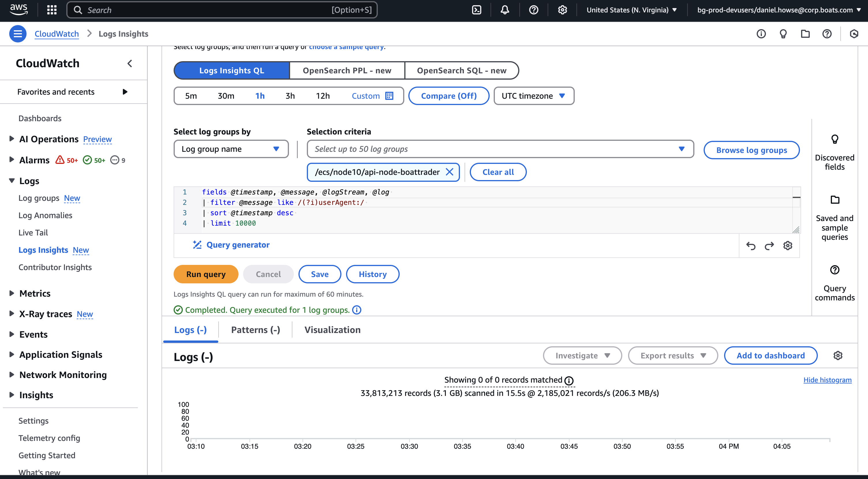Switch to Visualization tab
Screen dimensions: 868x479
pyautogui.click(x=332, y=330)
